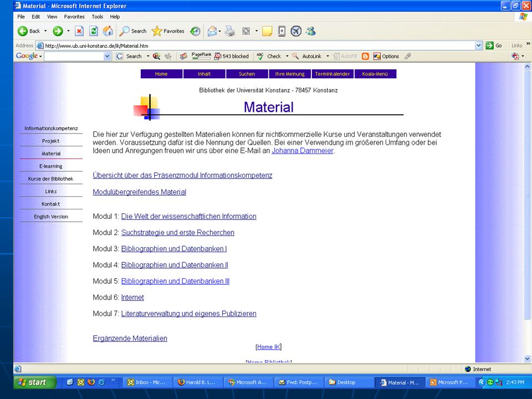Stop loading with the red X icon

click(x=79, y=31)
